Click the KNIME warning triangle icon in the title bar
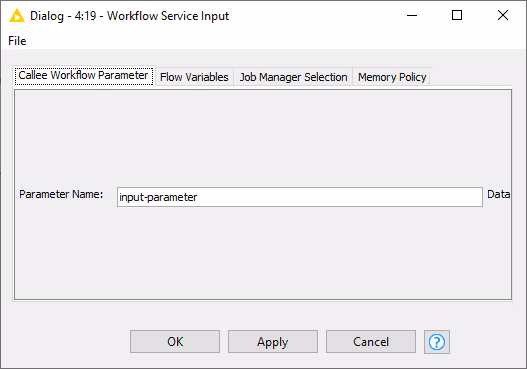Image resolution: width=527 pixels, height=369 pixels. tap(16, 16)
